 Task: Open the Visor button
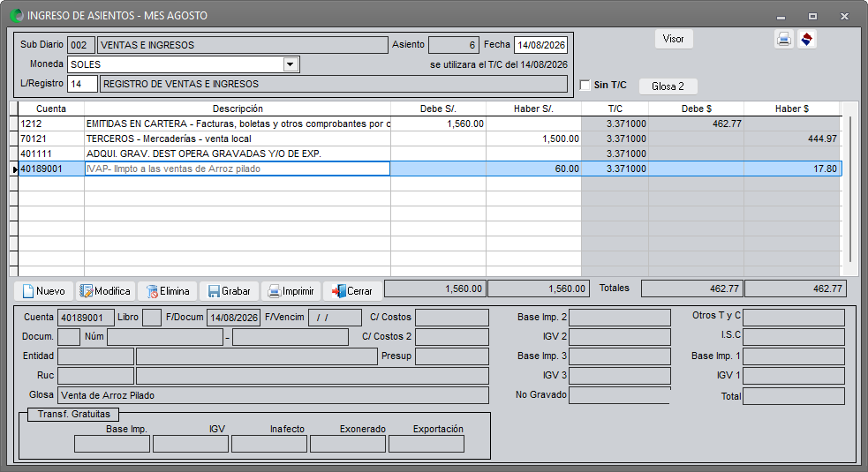pyautogui.click(x=674, y=39)
